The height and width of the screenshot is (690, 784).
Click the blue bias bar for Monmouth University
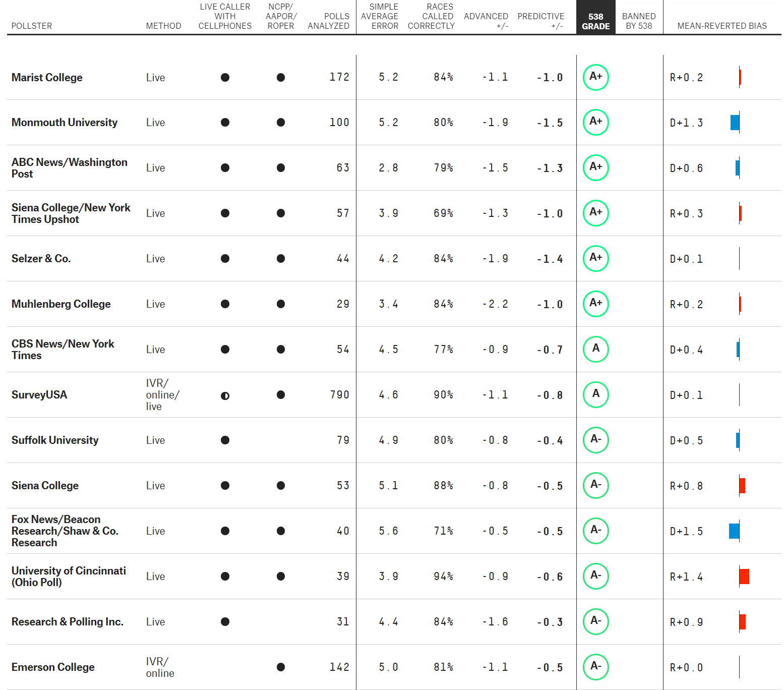coord(735,123)
